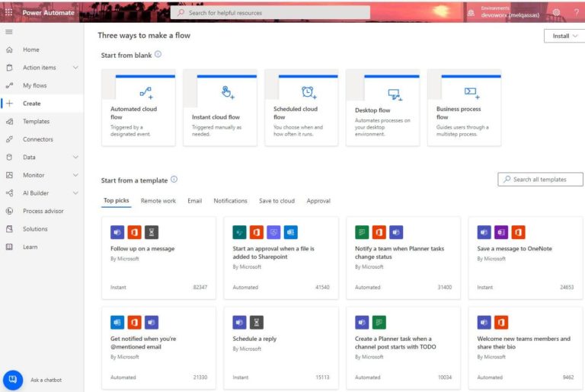Image resolution: width=585 pixels, height=392 pixels.
Task: Click hourglass icon on Schedule a reply card
Action: click(x=257, y=323)
